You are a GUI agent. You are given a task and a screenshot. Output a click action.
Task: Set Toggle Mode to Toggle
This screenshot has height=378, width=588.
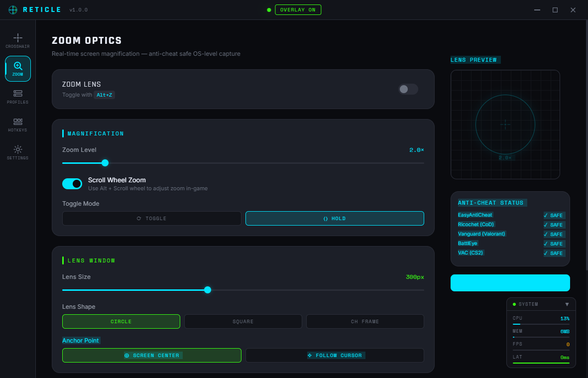151,218
